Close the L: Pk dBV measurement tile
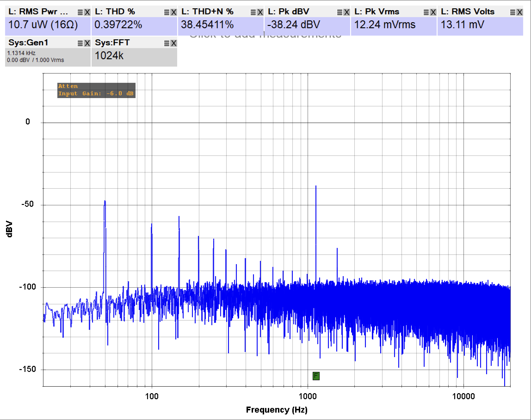Image resolution: width=531 pixels, height=420 pixels. click(347, 12)
